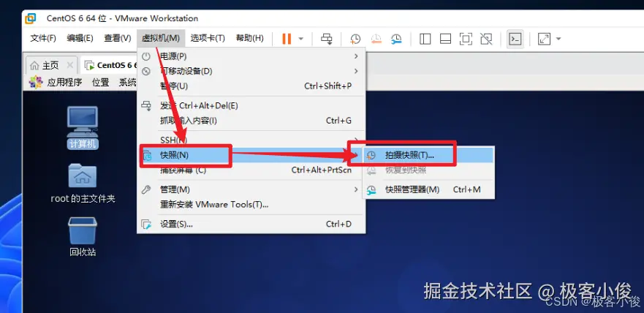Select the root 的主文件夹 desktop icon
This screenshot has height=313, width=644.
[83, 183]
